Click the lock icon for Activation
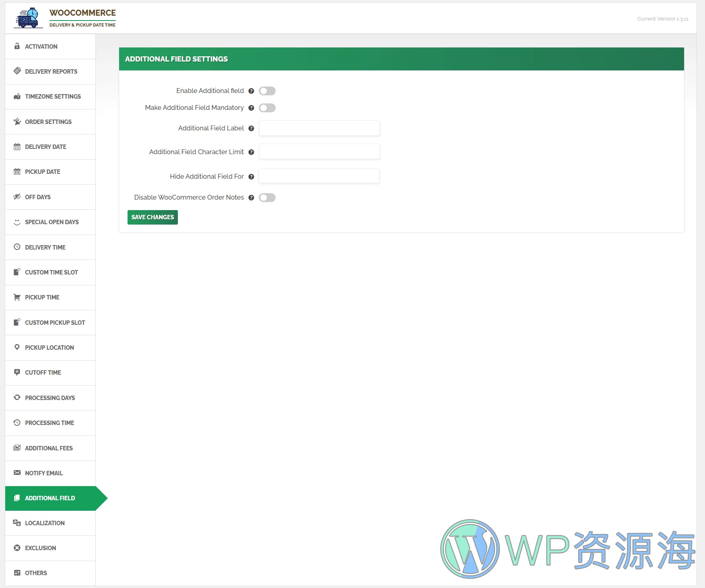705x588 pixels. pyautogui.click(x=17, y=46)
